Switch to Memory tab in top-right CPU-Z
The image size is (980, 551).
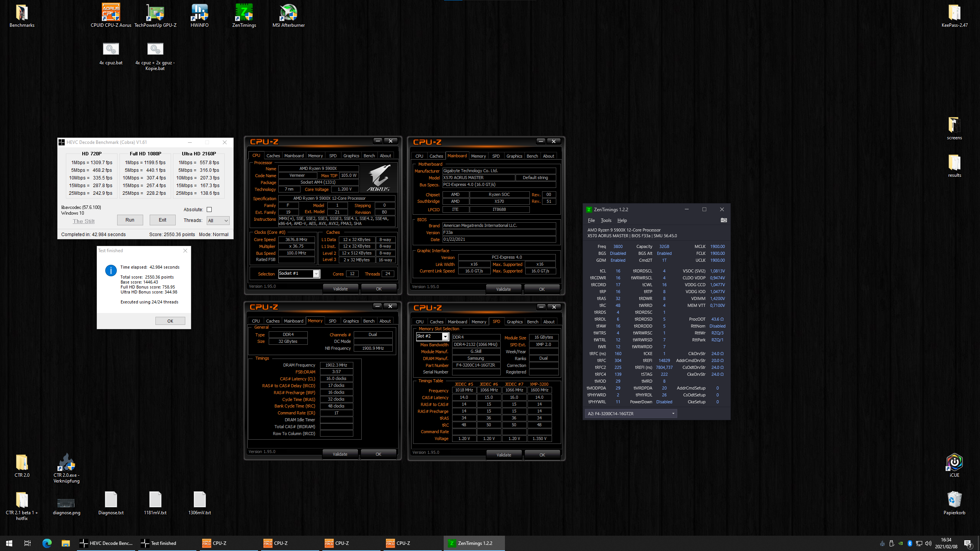479,156
